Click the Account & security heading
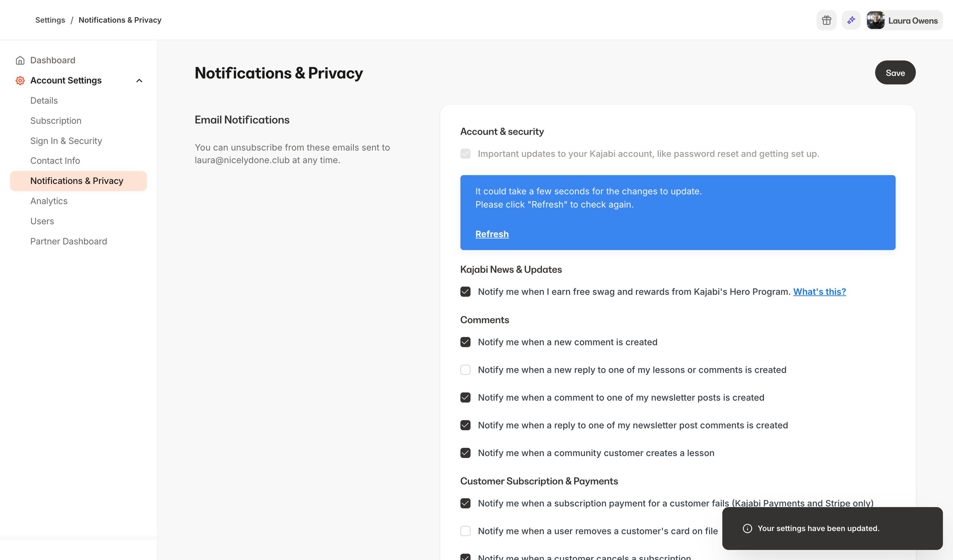 [502, 132]
